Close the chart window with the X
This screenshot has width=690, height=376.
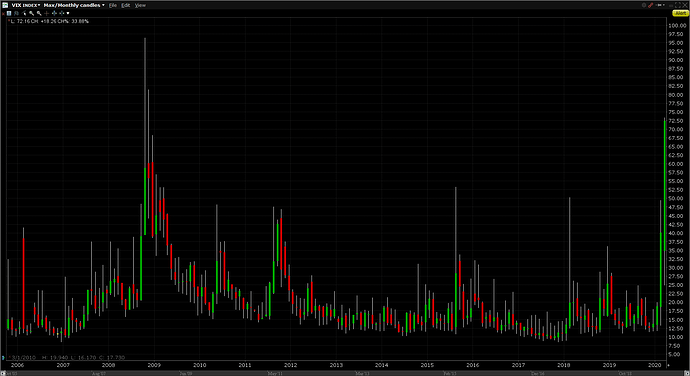tap(685, 5)
